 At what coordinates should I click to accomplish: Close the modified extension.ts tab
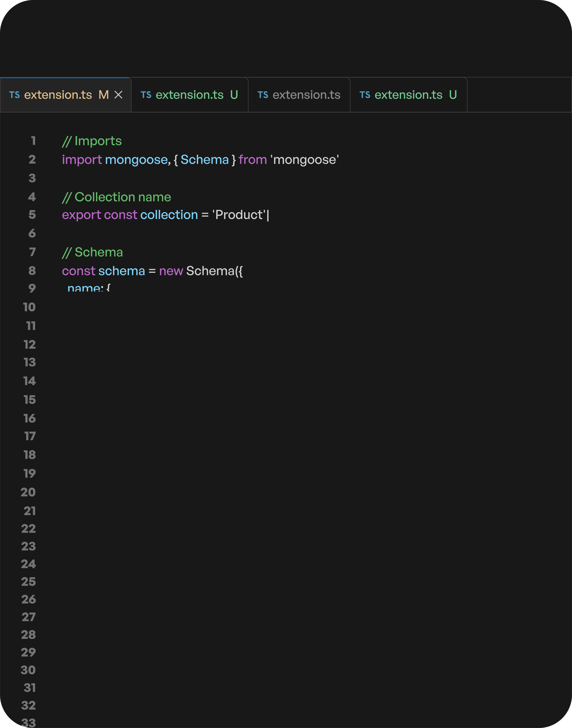(118, 95)
